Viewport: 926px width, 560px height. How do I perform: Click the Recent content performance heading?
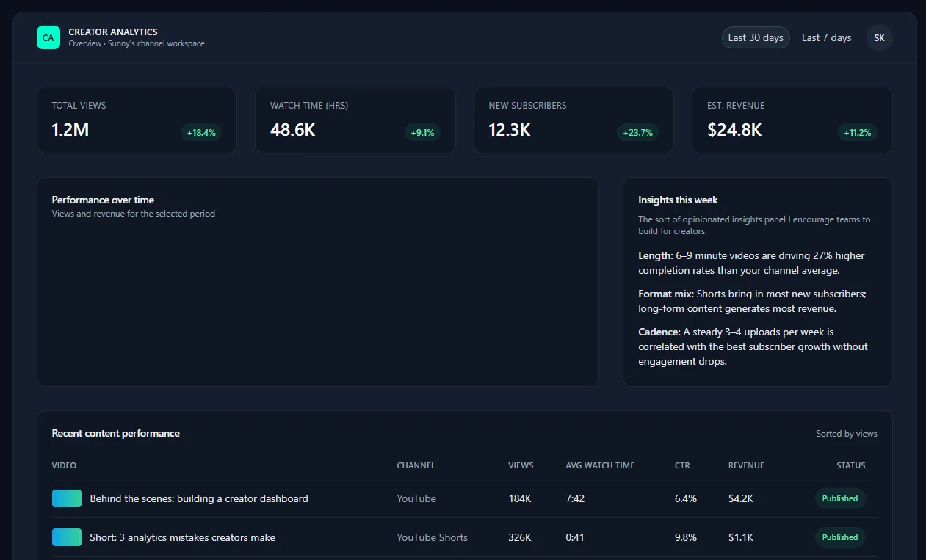click(115, 433)
